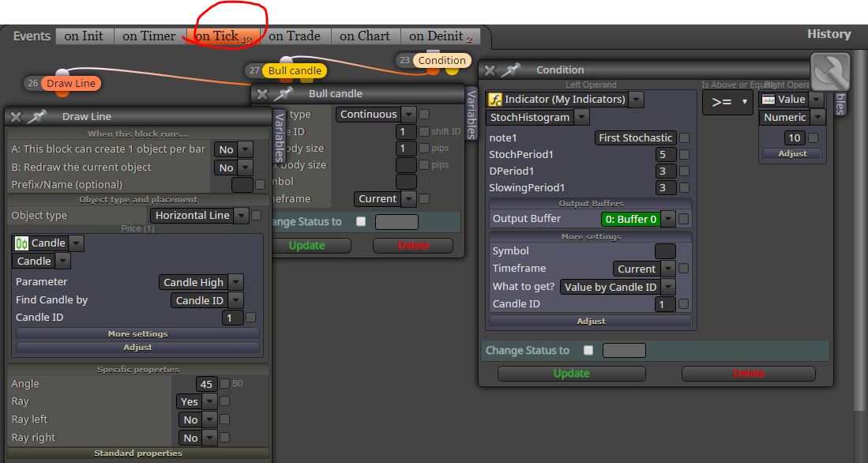The image size is (868, 463).
Task: Open the Ray Yes dropdown
Action: point(210,401)
